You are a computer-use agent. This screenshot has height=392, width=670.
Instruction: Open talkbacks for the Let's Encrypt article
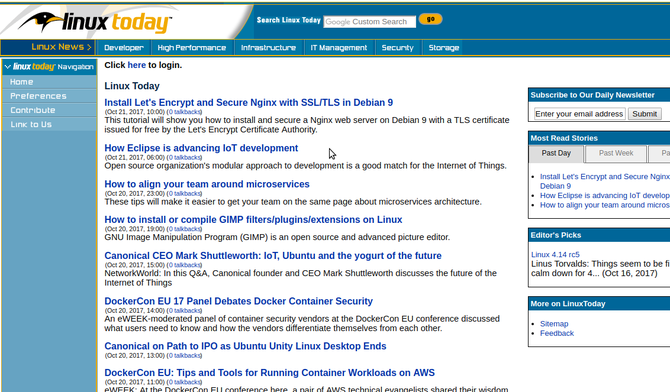coord(184,112)
